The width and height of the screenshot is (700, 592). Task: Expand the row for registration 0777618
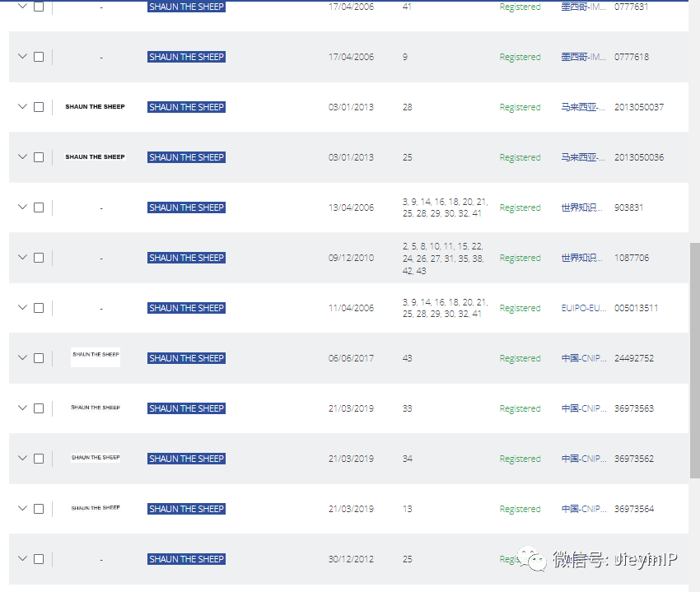[x=22, y=56]
